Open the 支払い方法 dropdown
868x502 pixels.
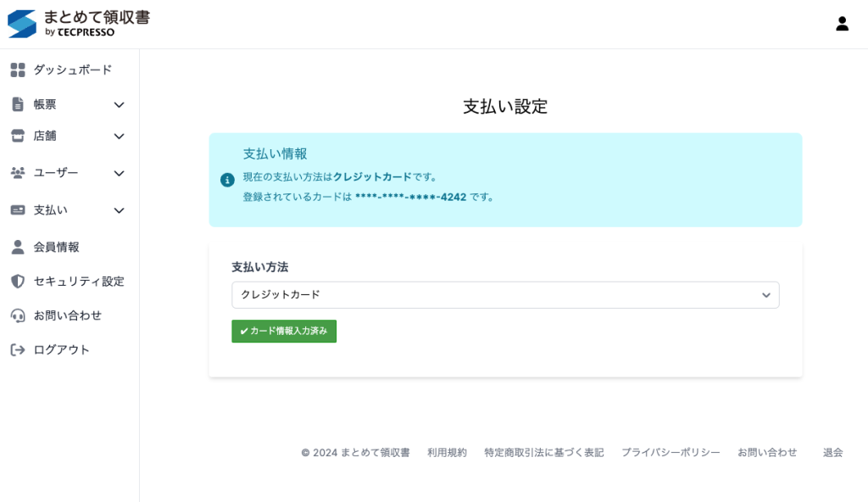click(505, 295)
